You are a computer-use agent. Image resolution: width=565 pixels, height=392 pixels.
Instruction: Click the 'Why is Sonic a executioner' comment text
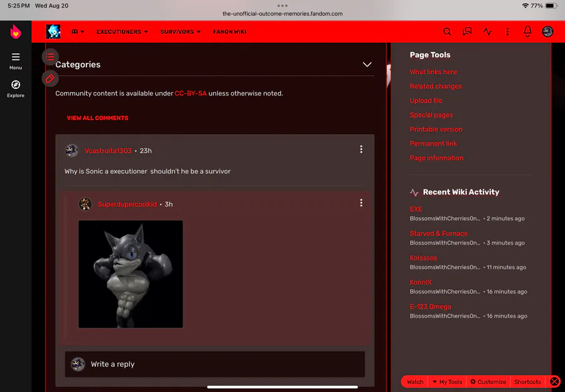pos(148,171)
